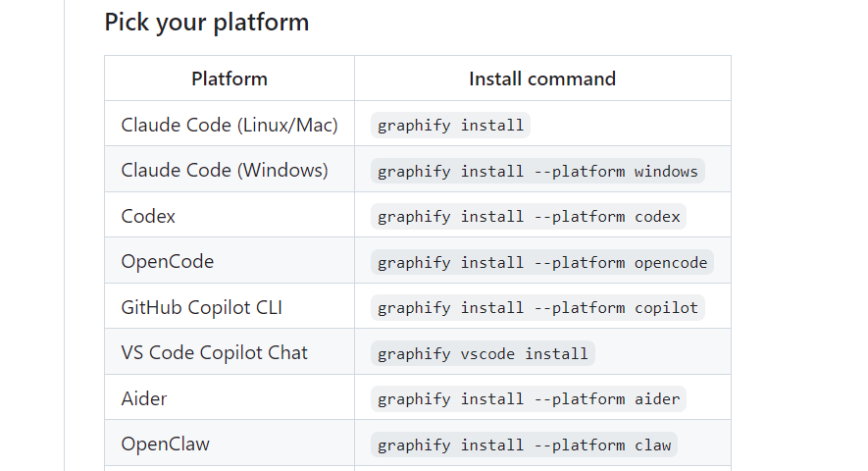Viewport: 868px width, 471px height.
Task: Click the word 'platform' in heading
Action: tap(261, 24)
